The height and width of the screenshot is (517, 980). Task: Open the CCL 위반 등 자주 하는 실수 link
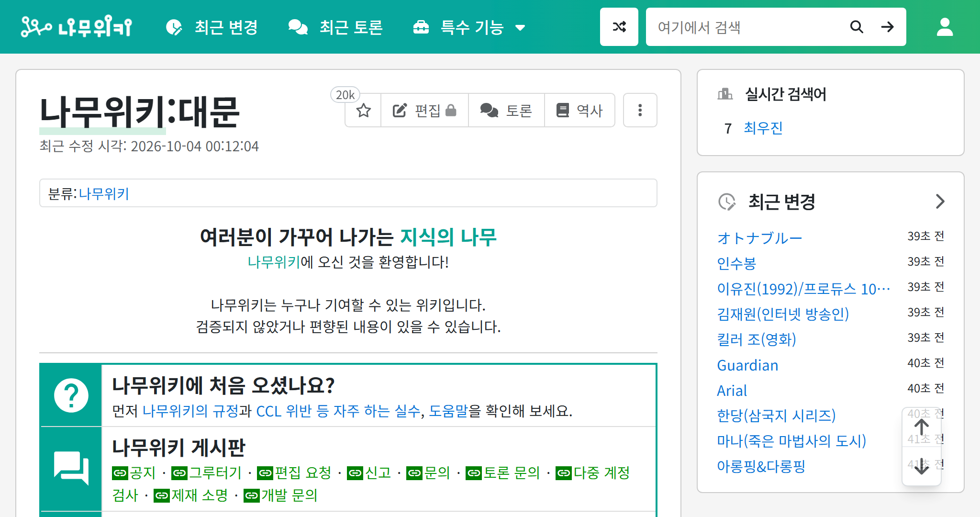(338, 411)
